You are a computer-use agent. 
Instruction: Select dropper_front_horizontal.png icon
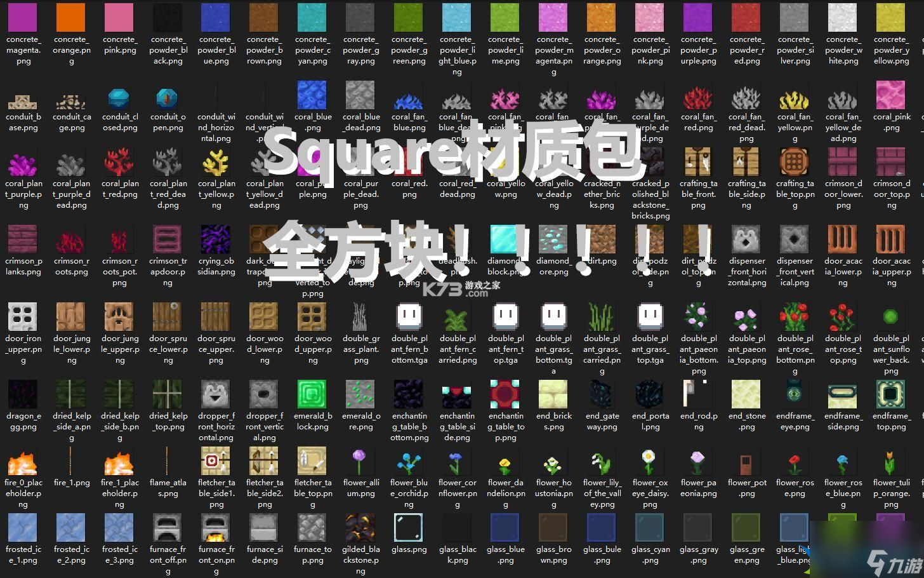[x=216, y=394]
